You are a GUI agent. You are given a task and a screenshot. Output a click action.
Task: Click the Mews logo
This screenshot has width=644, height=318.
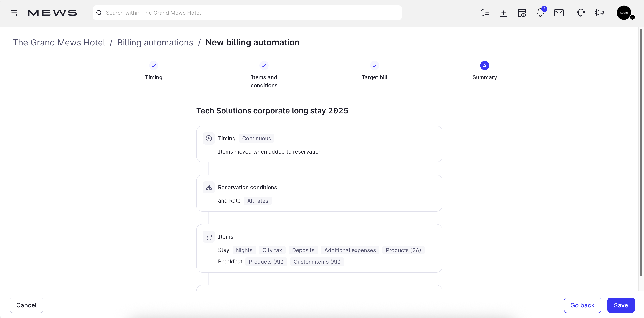point(52,13)
